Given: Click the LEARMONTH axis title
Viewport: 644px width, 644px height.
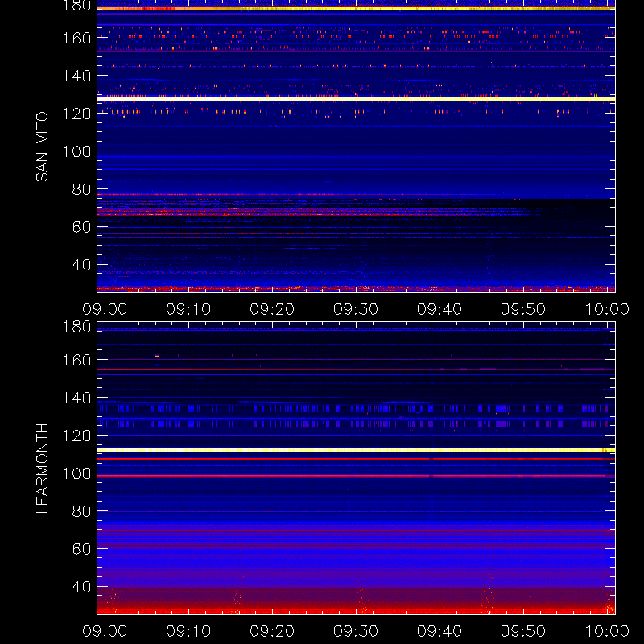Looking at the screenshot, I should click(42, 469).
